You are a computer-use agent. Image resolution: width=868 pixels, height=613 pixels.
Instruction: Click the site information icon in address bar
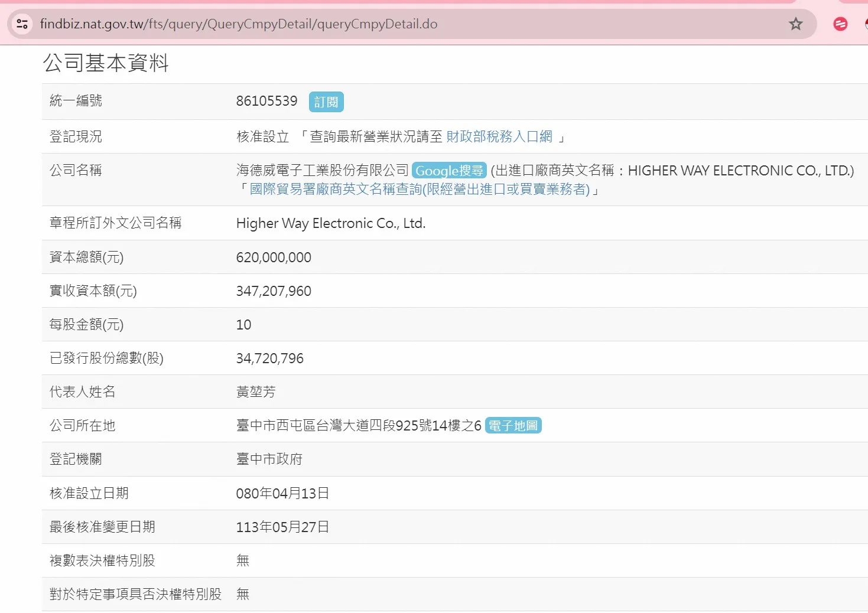[22, 24]
